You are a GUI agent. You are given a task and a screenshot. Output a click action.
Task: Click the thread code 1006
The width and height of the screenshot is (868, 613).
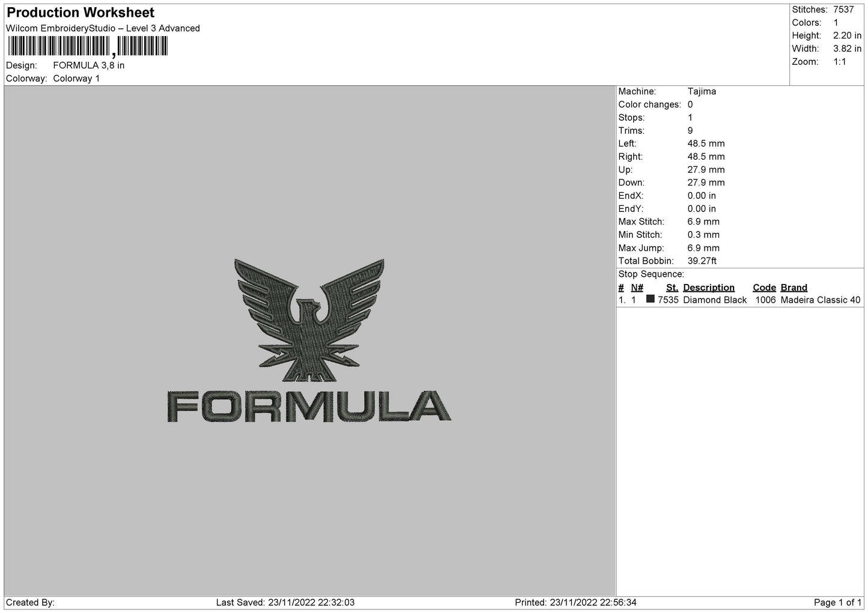[765, 300]
